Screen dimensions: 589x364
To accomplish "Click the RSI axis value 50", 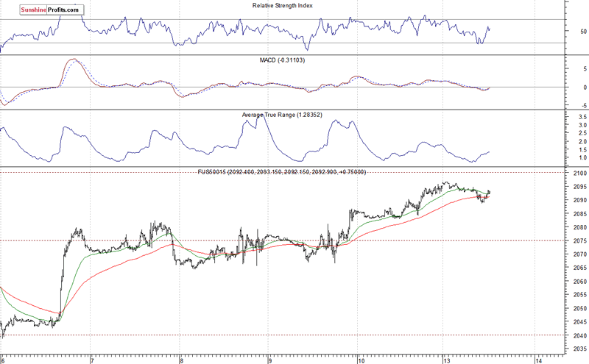I will coord(583,32).
